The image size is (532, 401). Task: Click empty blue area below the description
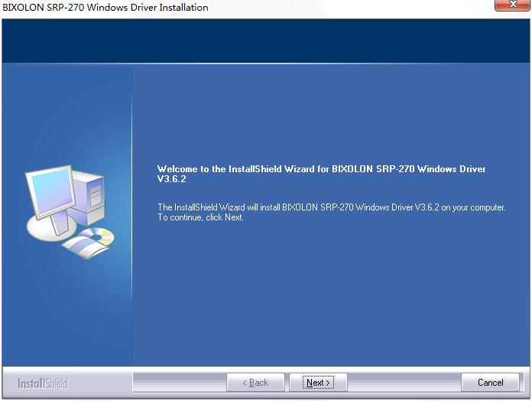coord(329,298)
